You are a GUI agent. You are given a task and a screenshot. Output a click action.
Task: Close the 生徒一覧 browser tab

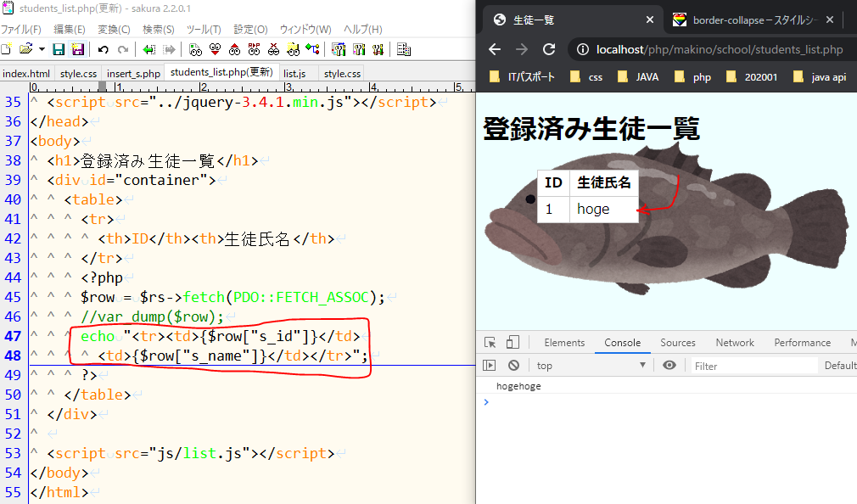coord(650,20)
